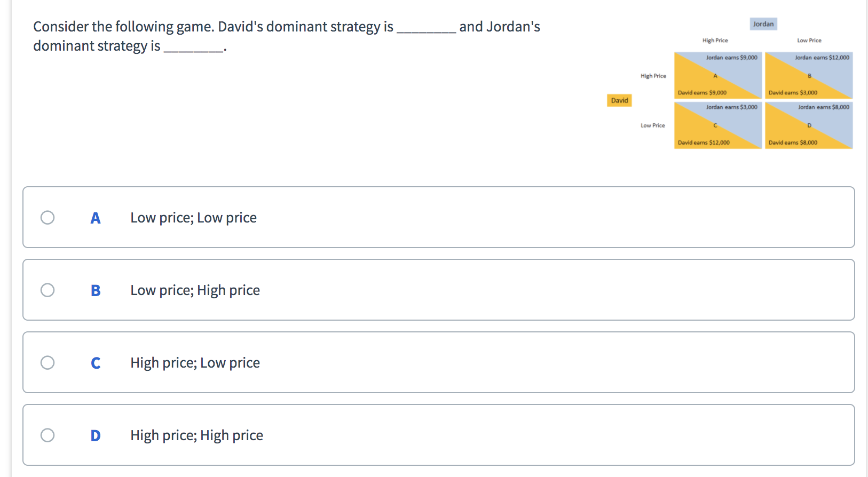Click option B 'Low price; High price'
This screenshot has height=477, width=868.
coord(195,290)
